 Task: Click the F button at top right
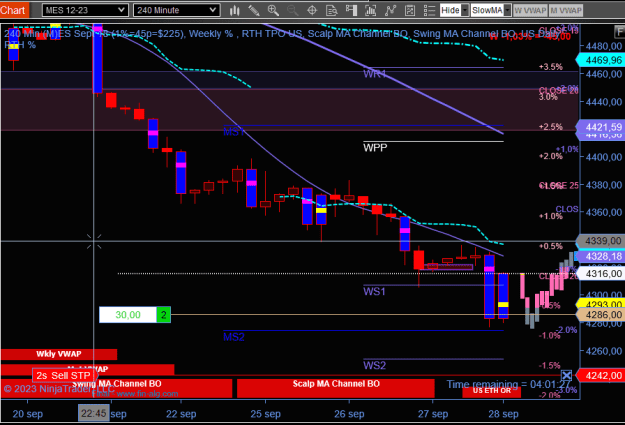(x=620, y=31)
